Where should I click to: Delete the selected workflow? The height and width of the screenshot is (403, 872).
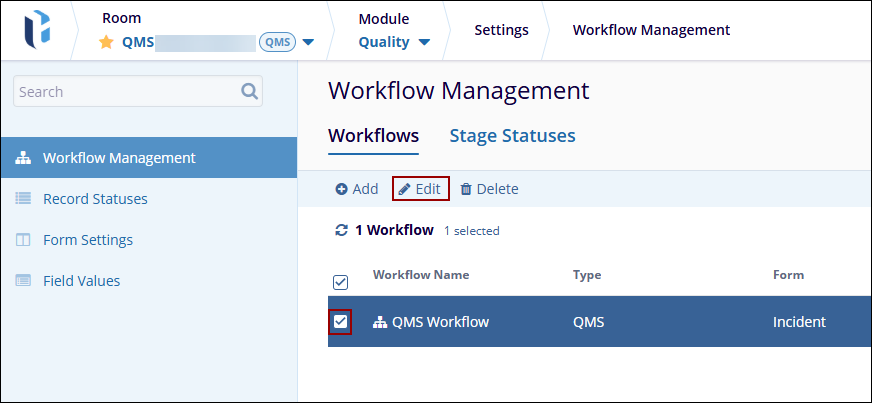pyautogui.click(x=489, y=189)
